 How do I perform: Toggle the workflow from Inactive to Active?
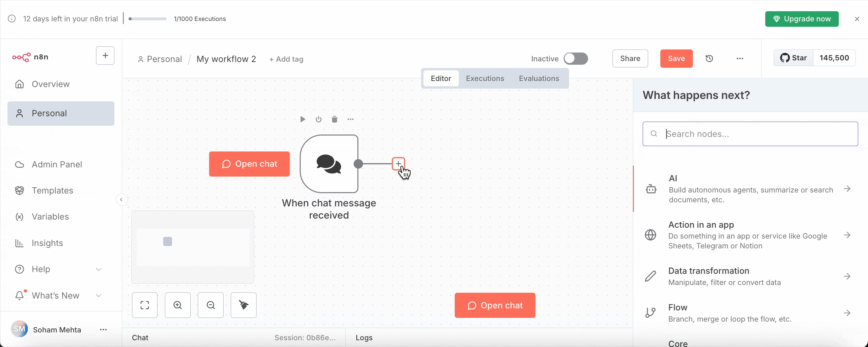(x=576, y=58)
